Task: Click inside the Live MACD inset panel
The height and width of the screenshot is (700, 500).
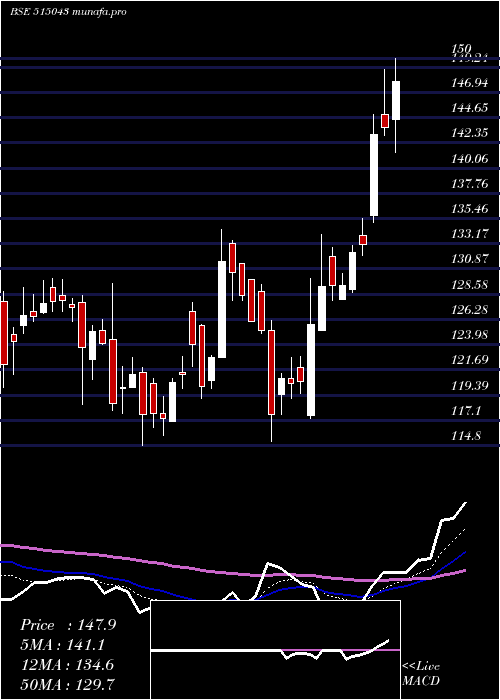Action: point(275,650)
